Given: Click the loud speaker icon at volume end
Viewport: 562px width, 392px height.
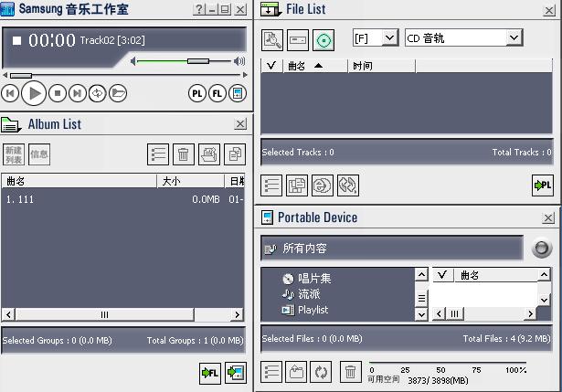Looking at the screenshot, I should pyautogui.click(x=239, y=61).
